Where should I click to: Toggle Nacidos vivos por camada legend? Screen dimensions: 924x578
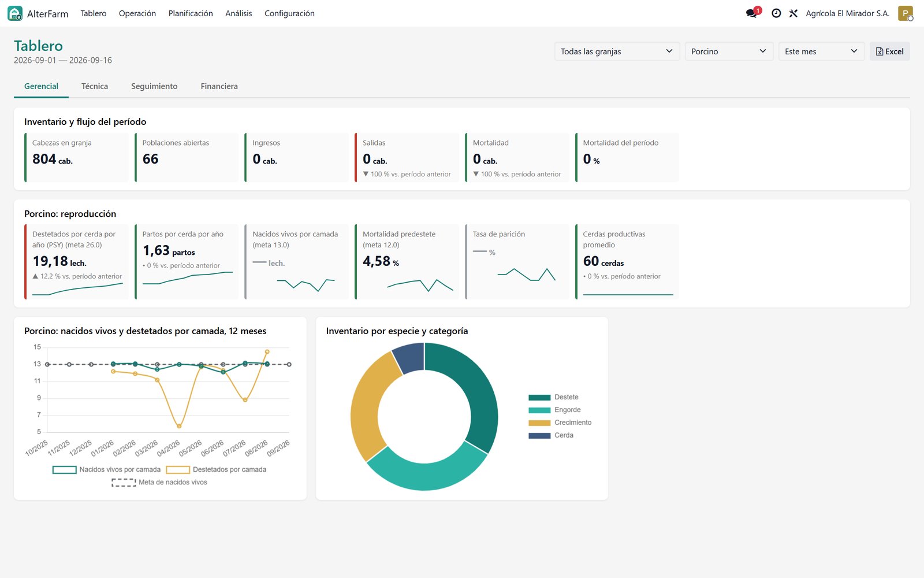tap(107, 469)
